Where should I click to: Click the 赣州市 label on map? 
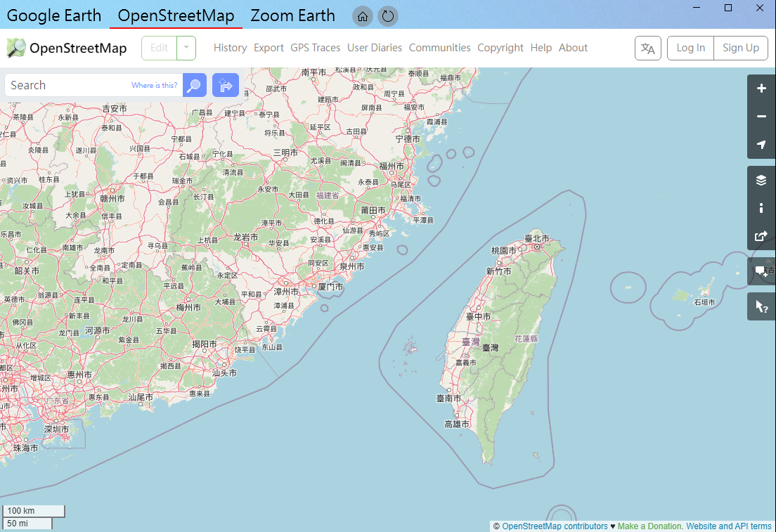112,198
